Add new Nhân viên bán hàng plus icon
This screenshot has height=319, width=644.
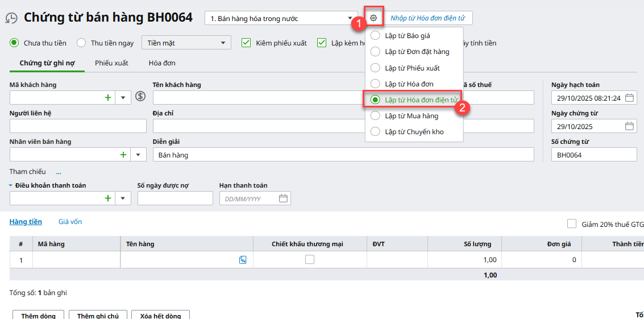123,155
